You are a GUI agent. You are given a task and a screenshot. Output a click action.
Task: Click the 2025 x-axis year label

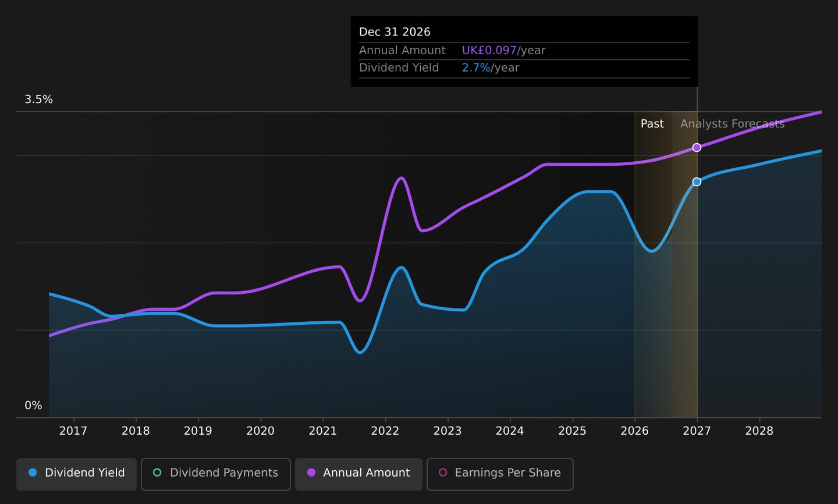click(573, 431)
